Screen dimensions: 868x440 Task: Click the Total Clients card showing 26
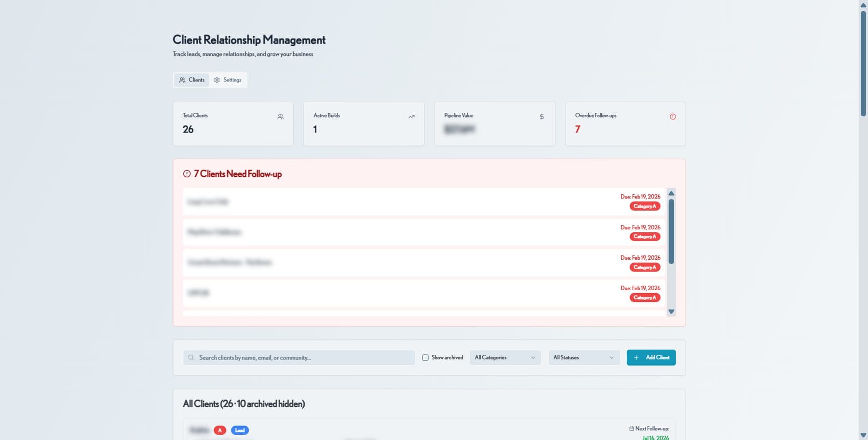(233, 123)
